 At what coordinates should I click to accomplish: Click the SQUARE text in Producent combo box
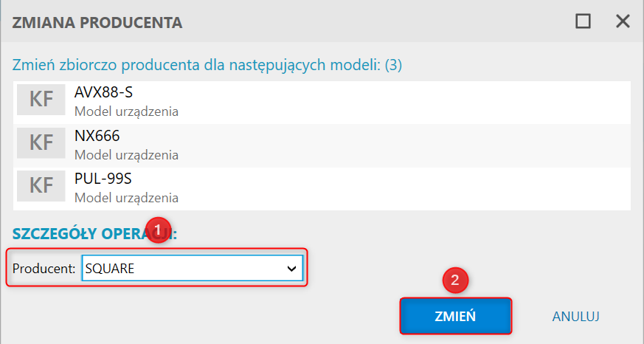pyautogui.click(x=110, y=269)
